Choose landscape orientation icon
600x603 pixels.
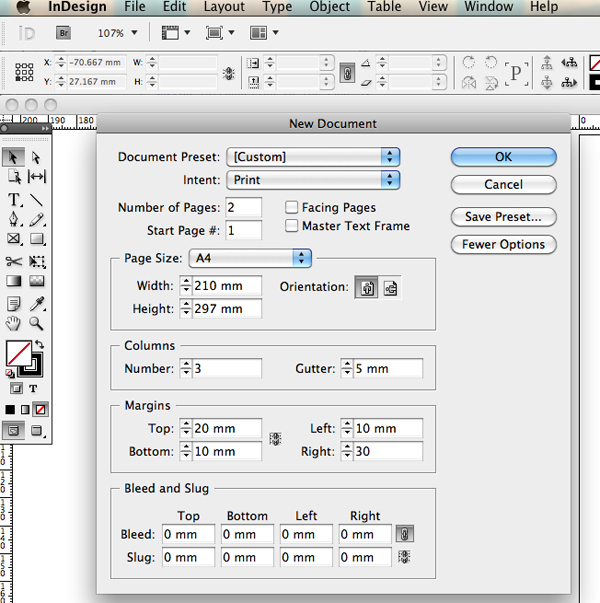(x=390, y=288)
